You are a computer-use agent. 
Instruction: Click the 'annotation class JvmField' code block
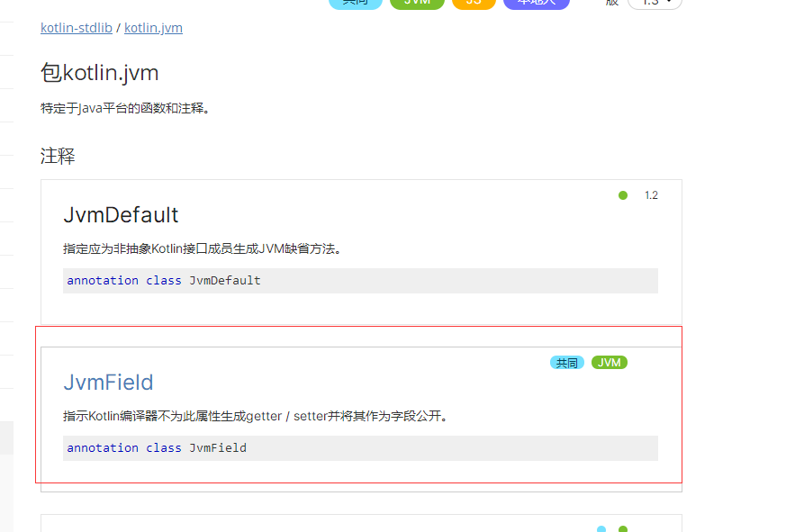click(x=360, y=448)
